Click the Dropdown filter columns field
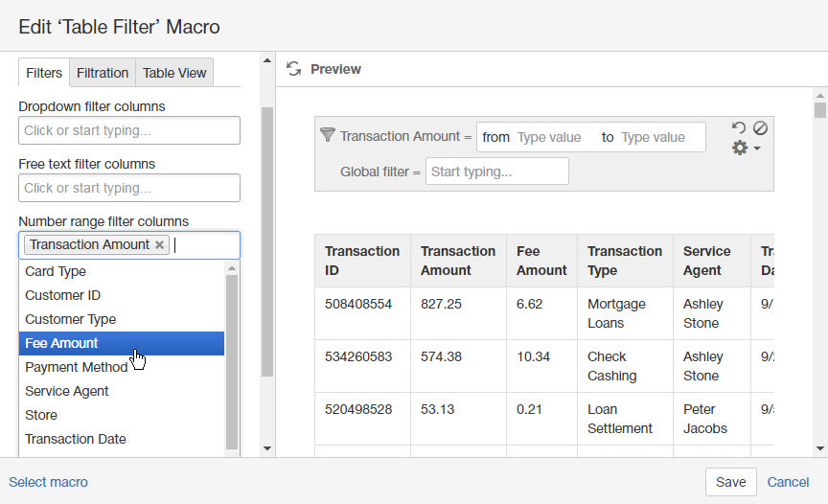The image size is (828, 504). (129, 130)
